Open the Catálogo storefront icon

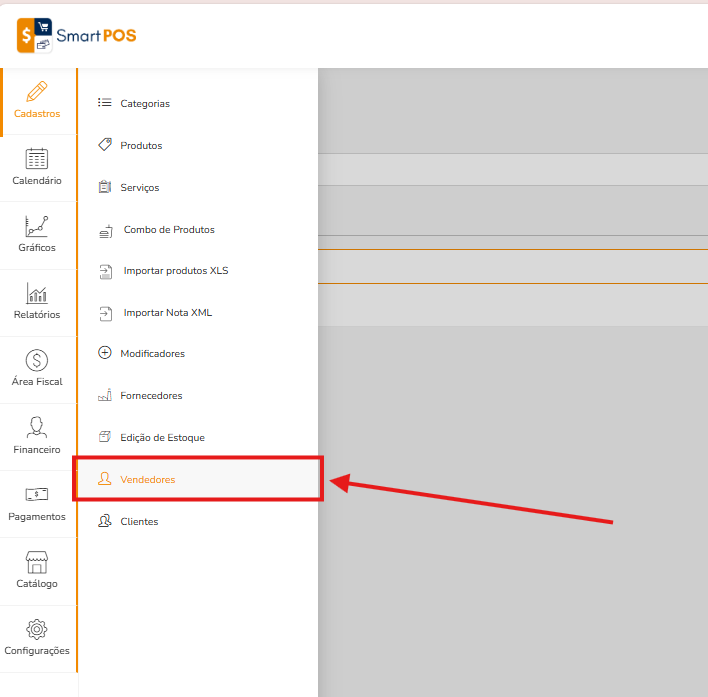coord(37,562)
